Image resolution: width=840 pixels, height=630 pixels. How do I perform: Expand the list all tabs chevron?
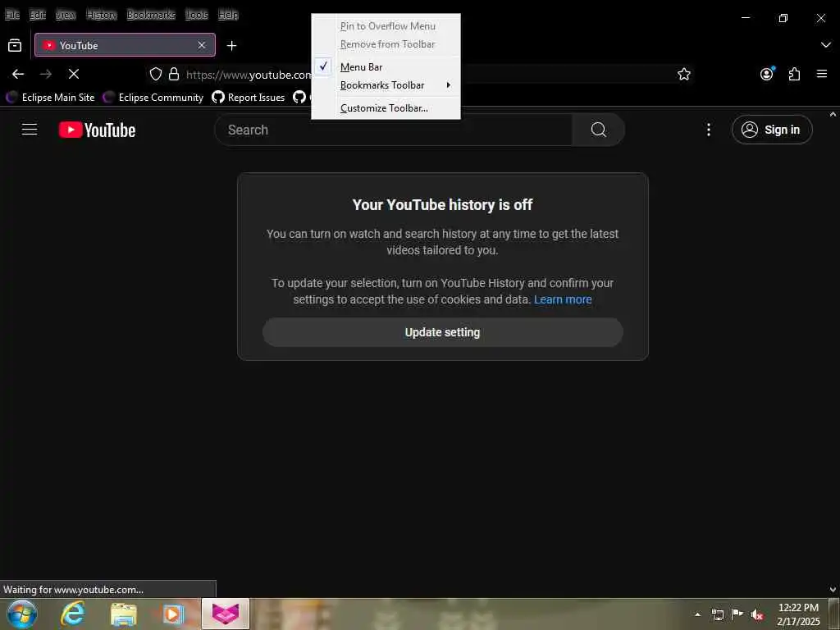click(x=825, y=45)
